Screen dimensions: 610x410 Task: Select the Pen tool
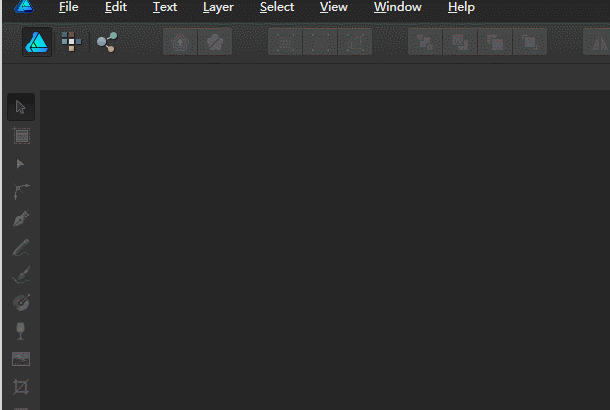(21, 219)
